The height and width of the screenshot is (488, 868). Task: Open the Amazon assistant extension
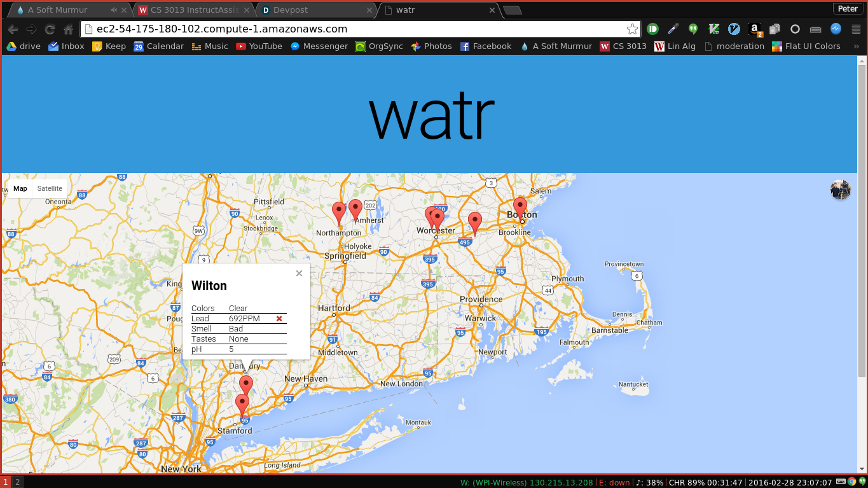coord(755,29)
